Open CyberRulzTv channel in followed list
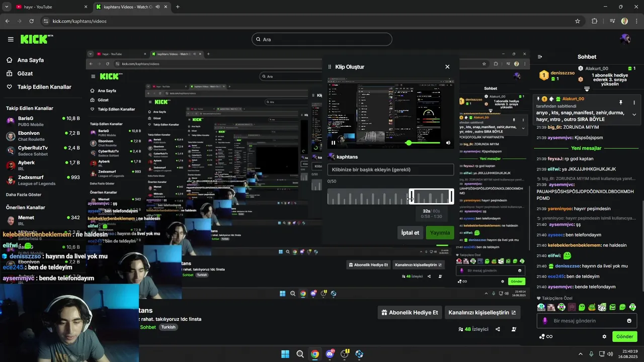Viewport: 644px width, 362px height. click(x=42, y=151)
